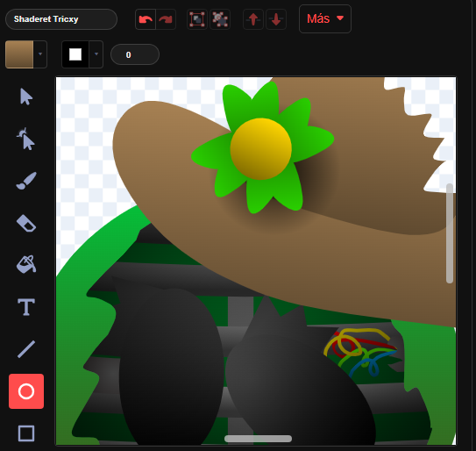
Task: Activate the Eraser tool
Action: click(x=26, y=223)
